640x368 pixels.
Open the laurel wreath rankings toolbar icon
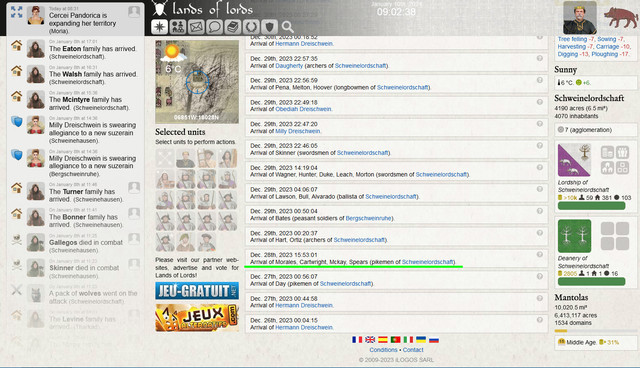click(251, 27)
